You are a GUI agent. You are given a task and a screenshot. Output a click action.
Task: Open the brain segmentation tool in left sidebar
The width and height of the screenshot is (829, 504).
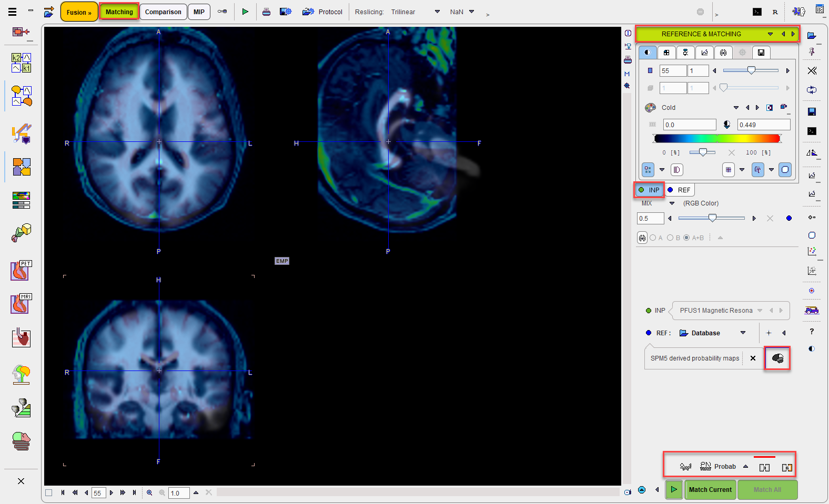tap(22, 375)
